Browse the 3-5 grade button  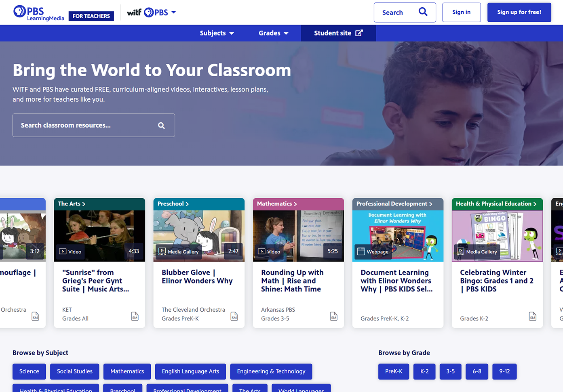pos(450,371)
